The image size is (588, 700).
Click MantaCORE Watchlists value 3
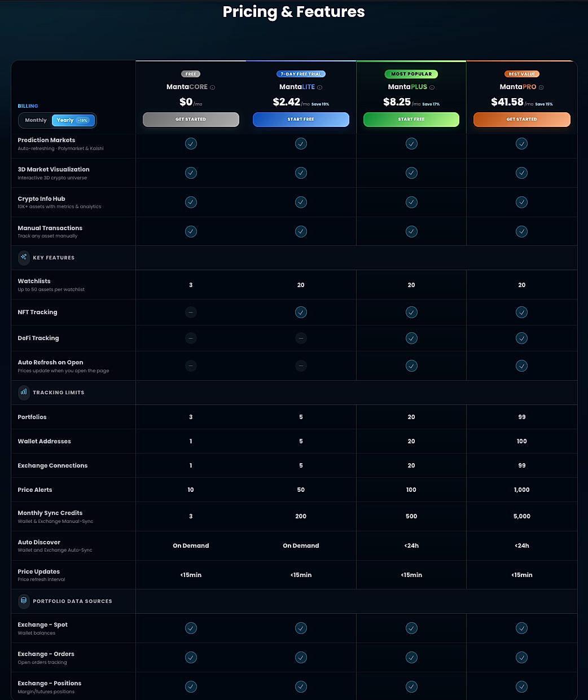pyautogui.click(x=191, y=285)
